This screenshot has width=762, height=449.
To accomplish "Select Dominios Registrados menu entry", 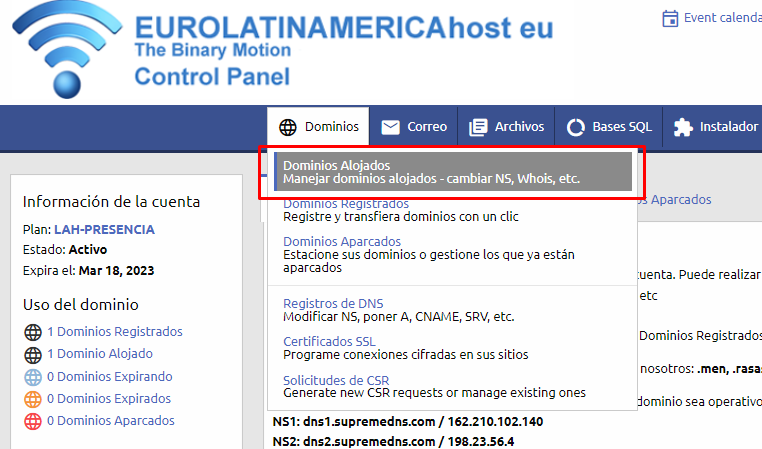I will pyautogui.click(x=346, y=204).
